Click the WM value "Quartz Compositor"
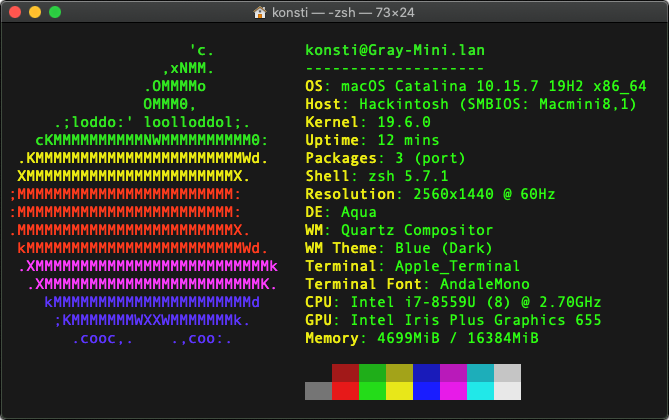669x420 pixels. coord(417,230)
